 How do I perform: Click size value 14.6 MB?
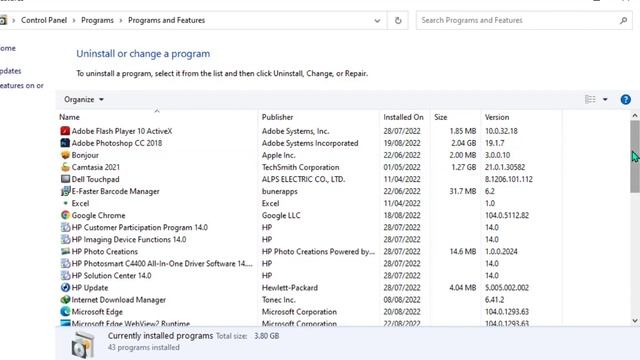(x=463, y=252)
